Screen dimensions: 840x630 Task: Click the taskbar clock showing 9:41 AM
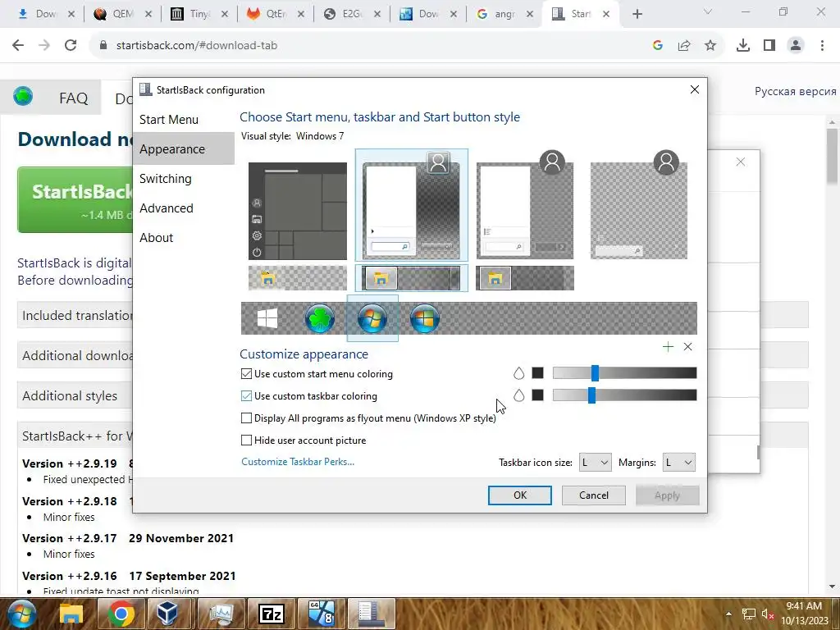pyautogui.click(x=804, y=614)
